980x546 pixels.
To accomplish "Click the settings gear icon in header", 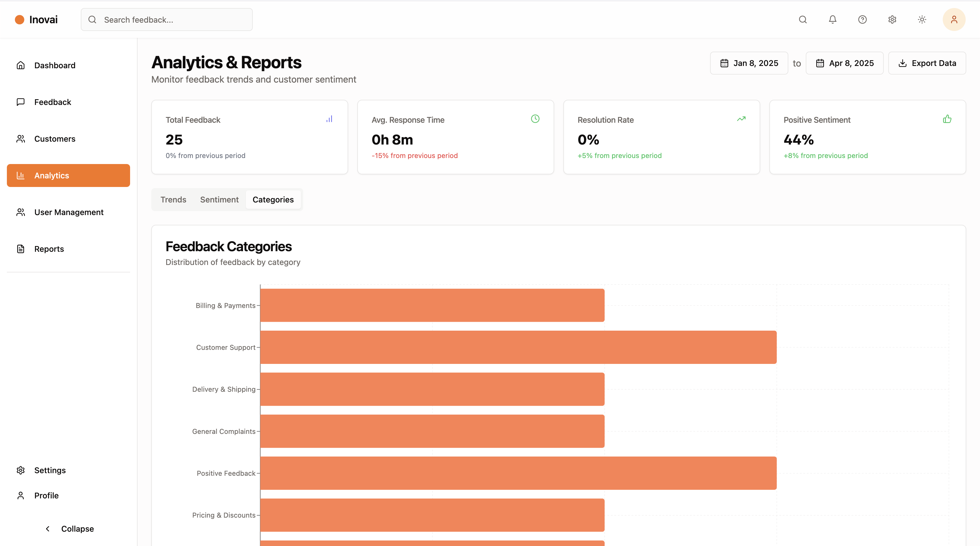I will tap(892, 19).
